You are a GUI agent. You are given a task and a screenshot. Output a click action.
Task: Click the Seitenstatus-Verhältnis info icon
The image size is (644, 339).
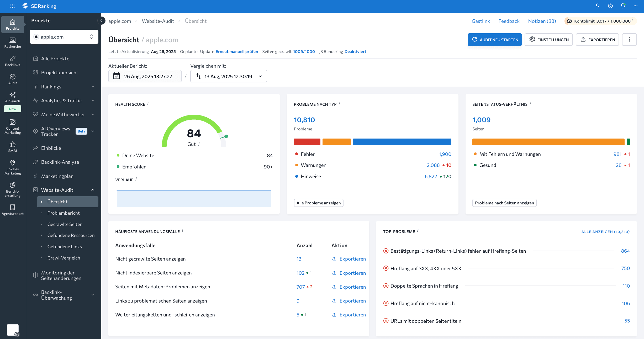[x=530, y=104]
